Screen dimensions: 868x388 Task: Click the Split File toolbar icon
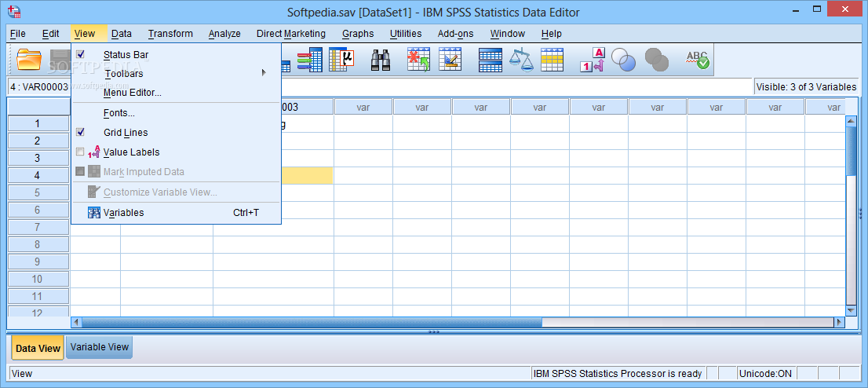[490, 60]
